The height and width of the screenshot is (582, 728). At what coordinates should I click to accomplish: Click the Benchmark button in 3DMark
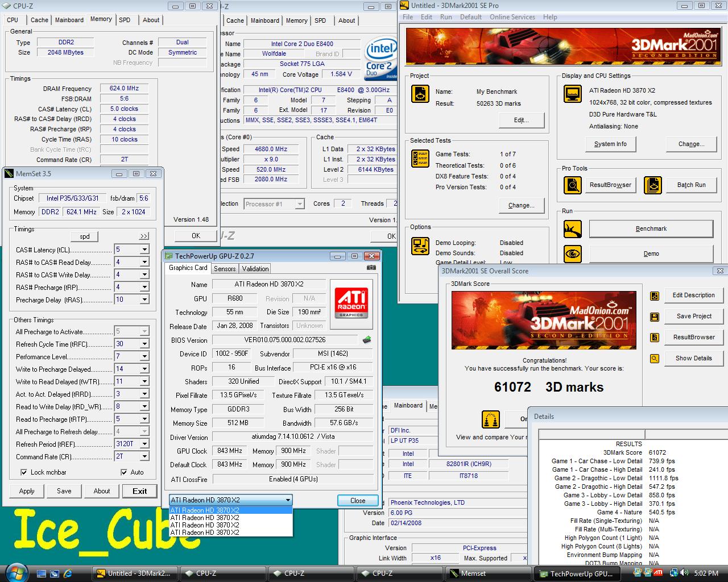[x=651, y=229]
